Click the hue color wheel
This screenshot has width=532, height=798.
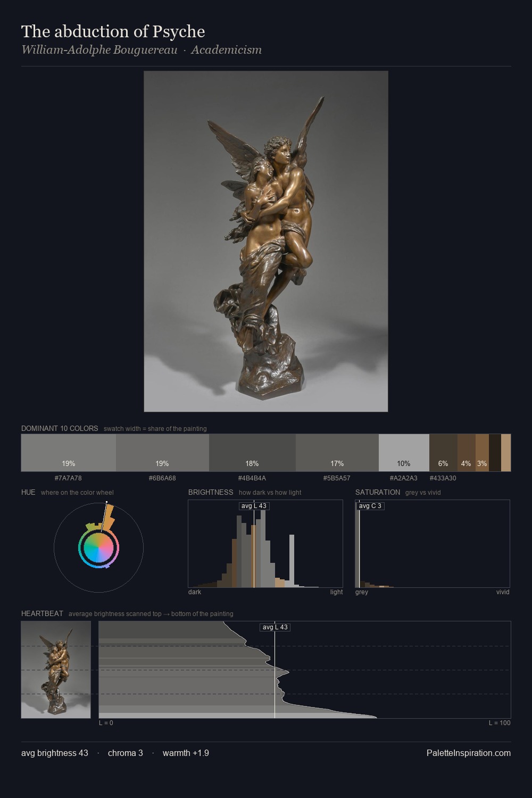click(98, 547)
